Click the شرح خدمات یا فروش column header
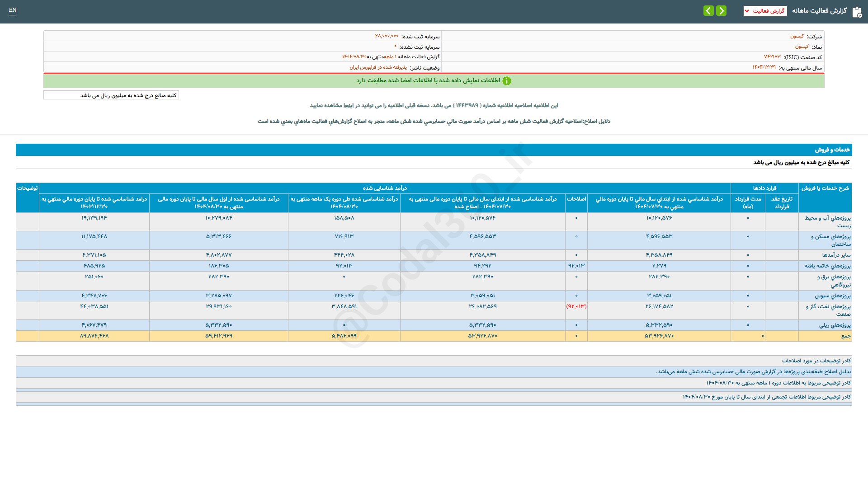868x488 pixels. 825,188
